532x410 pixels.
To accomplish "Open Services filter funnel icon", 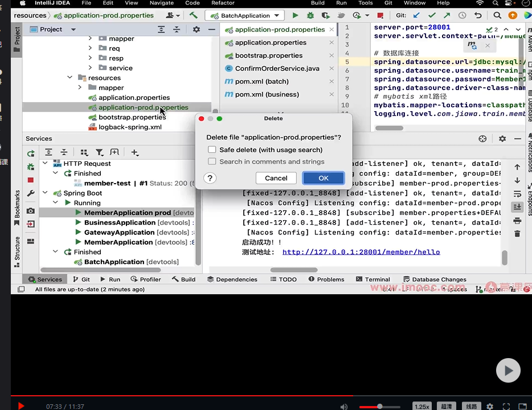I will [99, 152].
